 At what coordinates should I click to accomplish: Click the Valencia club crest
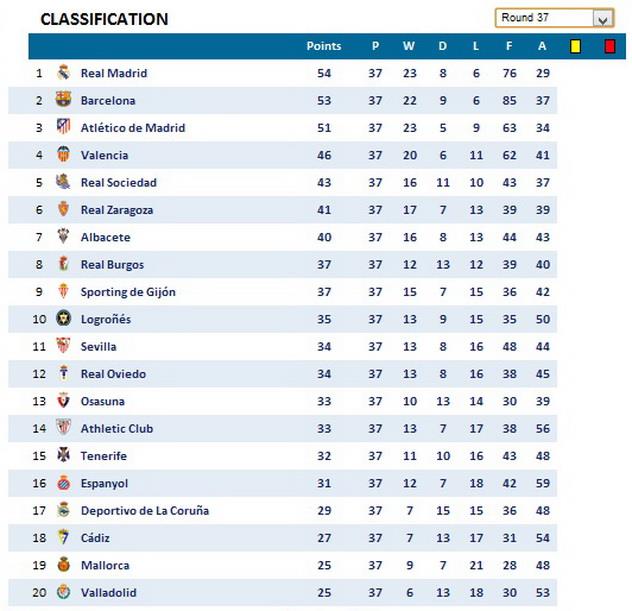(x=63, y=155)
